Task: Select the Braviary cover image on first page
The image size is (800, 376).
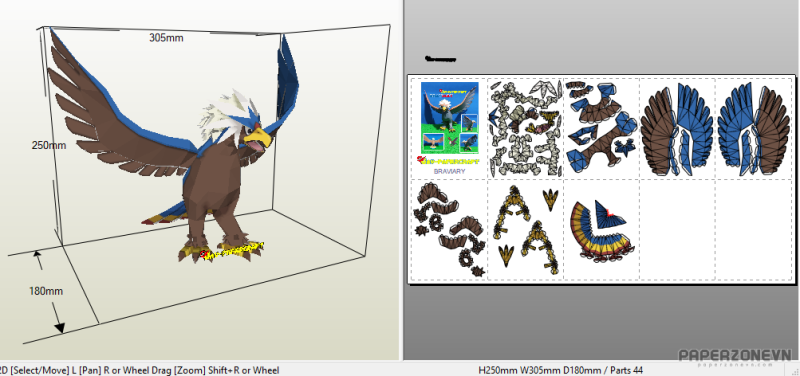Action: 449,118
